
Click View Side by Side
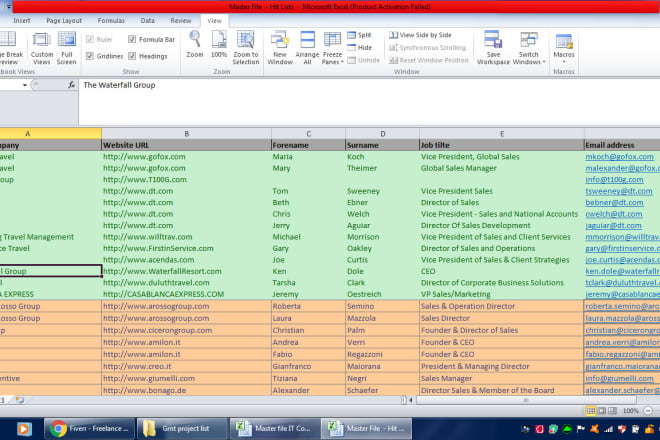point(420,35)
